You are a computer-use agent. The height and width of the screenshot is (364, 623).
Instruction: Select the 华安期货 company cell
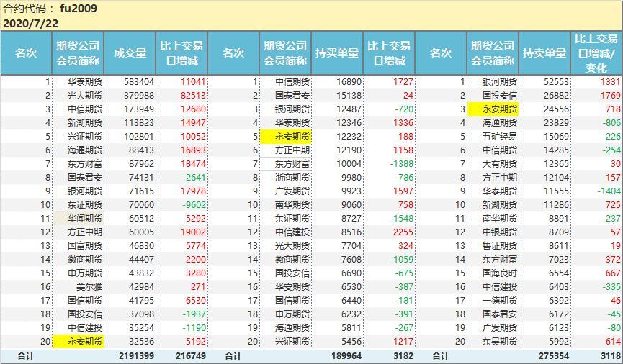point(292,286)
